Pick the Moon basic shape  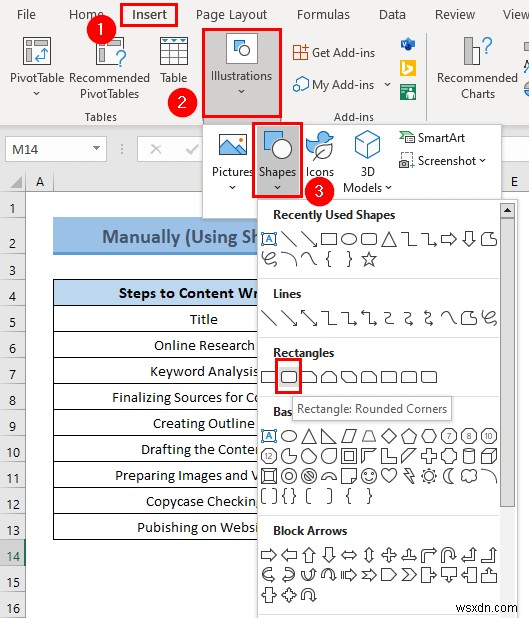tap(449, 476)
